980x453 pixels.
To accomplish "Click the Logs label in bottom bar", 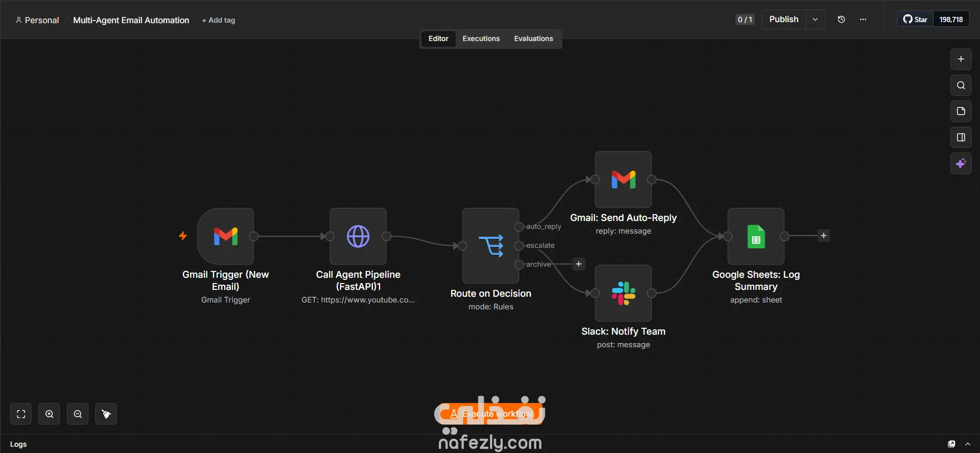I will (x=18, y=444).
